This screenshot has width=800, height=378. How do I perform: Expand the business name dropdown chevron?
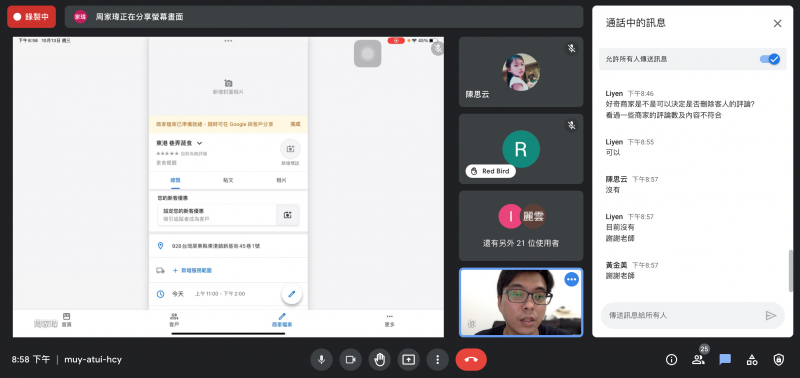199,143
